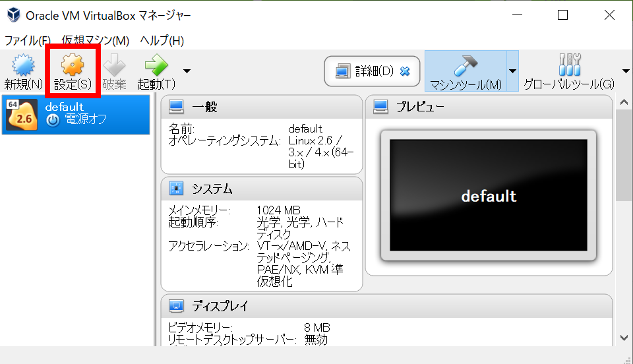The height and width of the screenshot is (364, 633).
Task: Open the 仮想マシン(M) menu
Action: (x=95, y=40)
